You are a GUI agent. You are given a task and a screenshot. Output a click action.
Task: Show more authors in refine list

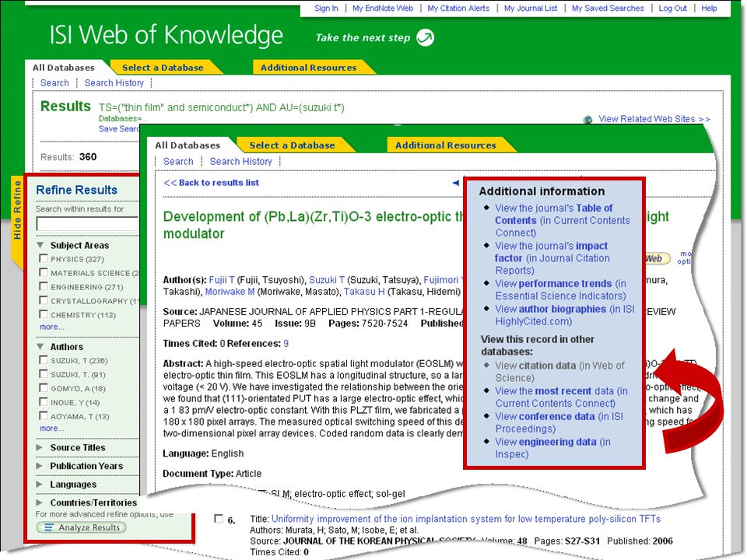pos(52,429)
